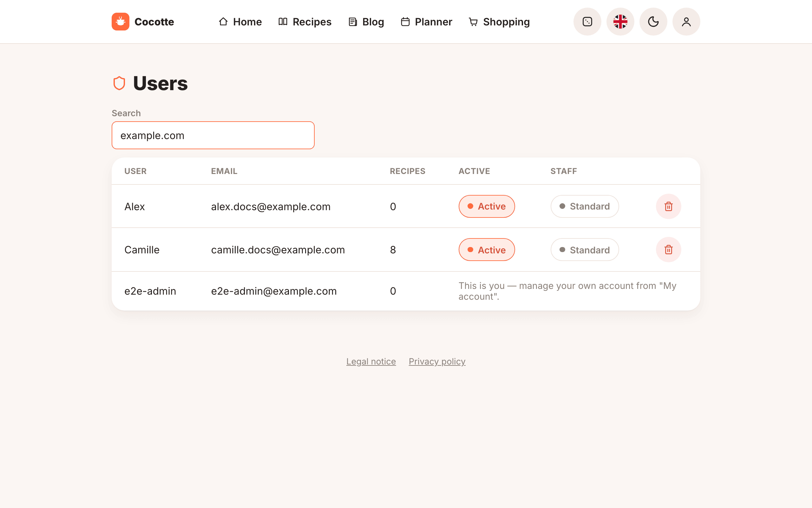Select camille.docs@example.com email cell
The height and width of the screenshot is (508, 812).
(x=278, y=250)
